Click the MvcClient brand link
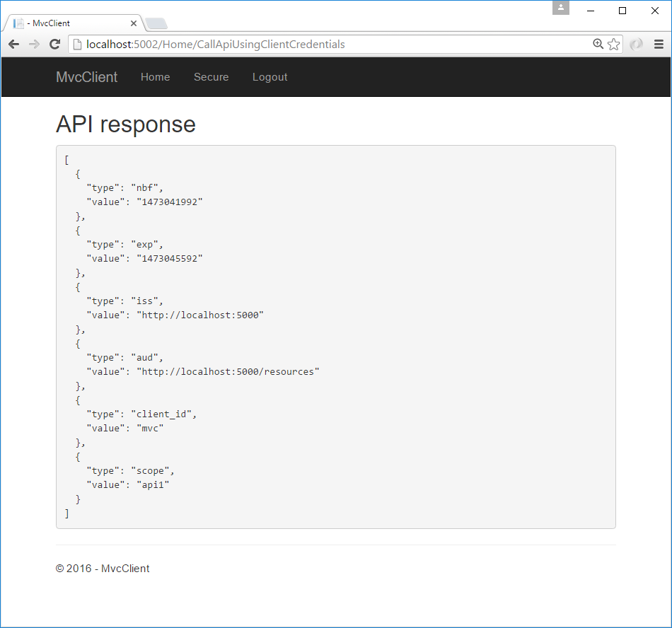672x628 pixels. pos(86,77)
